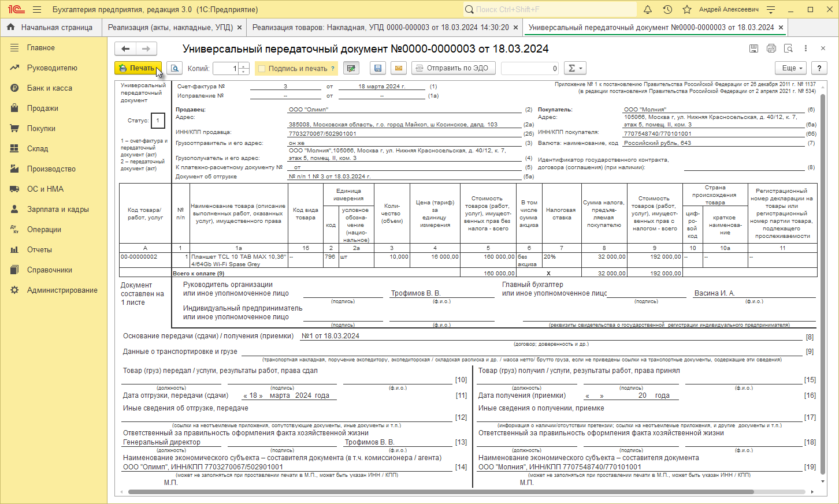Screen dimensions: 839x504
Task: Open the Продажи section
Action: tap(54, 109)
